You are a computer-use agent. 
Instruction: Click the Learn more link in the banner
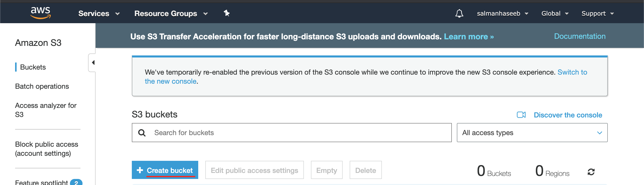click(x=469, y=37)
